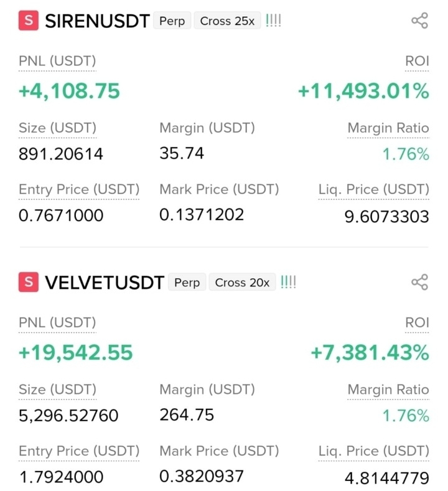
Task: Tap the red S badge beside VELVETUSDT
Action: coord(29,282)
